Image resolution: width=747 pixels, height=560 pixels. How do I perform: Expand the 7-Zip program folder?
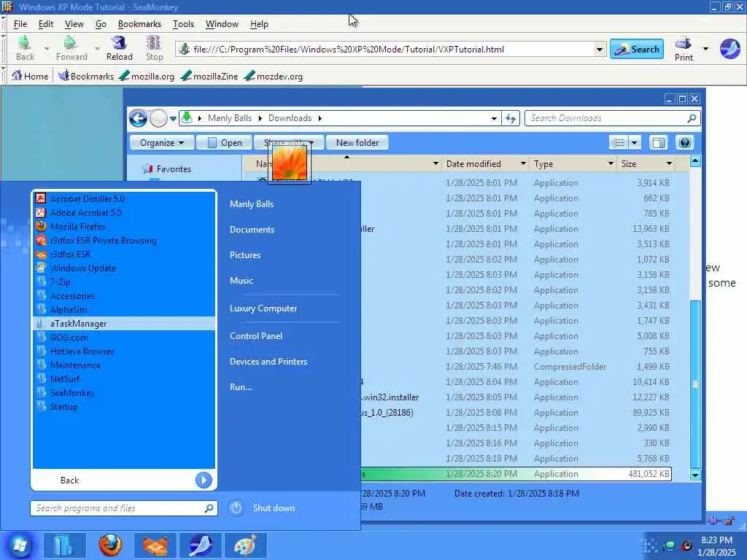pyautogui.click(x=124, y=281)
